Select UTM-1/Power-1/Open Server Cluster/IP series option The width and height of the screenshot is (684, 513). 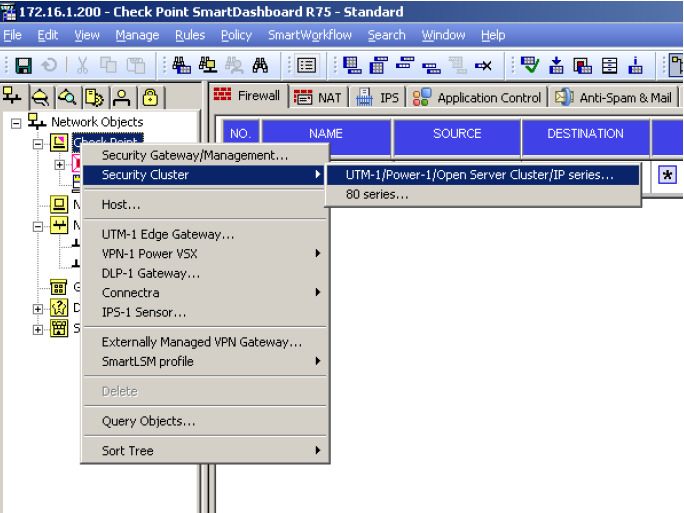[x=483, y=175]
